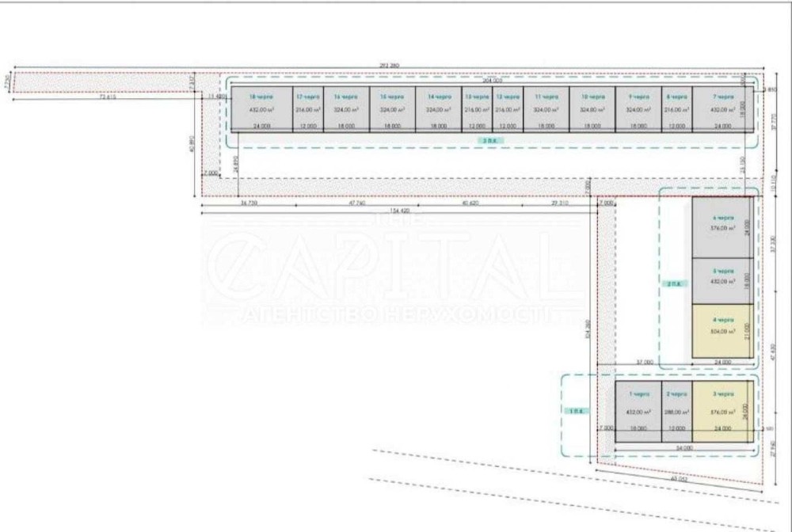Select the 9 черга block
792x532 pixels.
coord(638,108)
